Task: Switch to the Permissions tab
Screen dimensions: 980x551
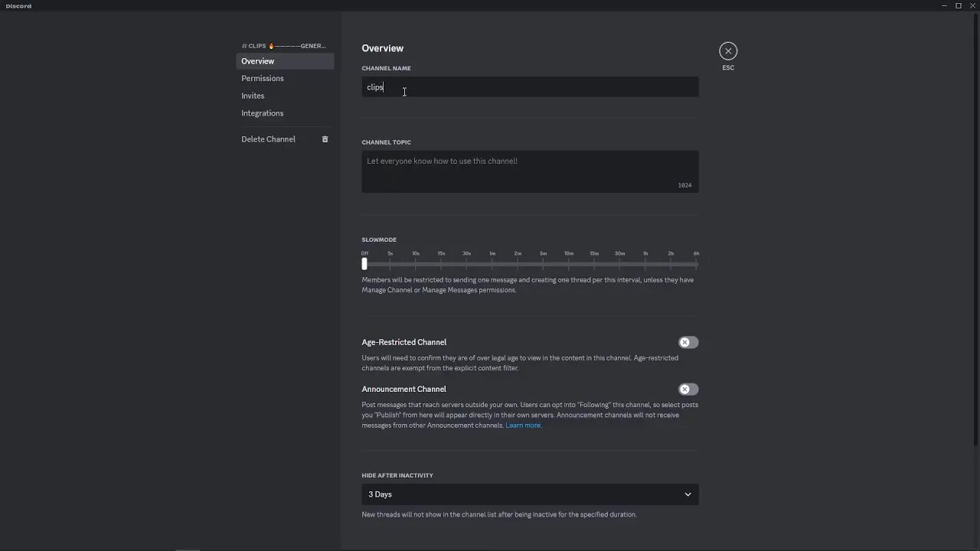Action: (x=263, y=78)
